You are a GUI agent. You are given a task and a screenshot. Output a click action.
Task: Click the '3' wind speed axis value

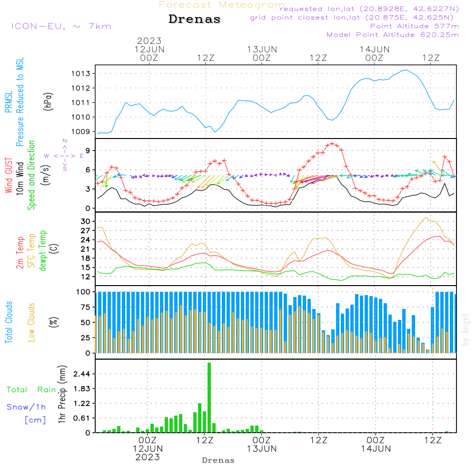pos(88,189)
